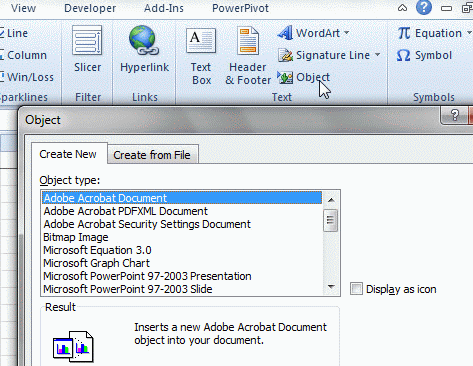Screen dimensions: 473x366
Task: Minimize the ribbon with caret icon
Action: click(402, 8)
